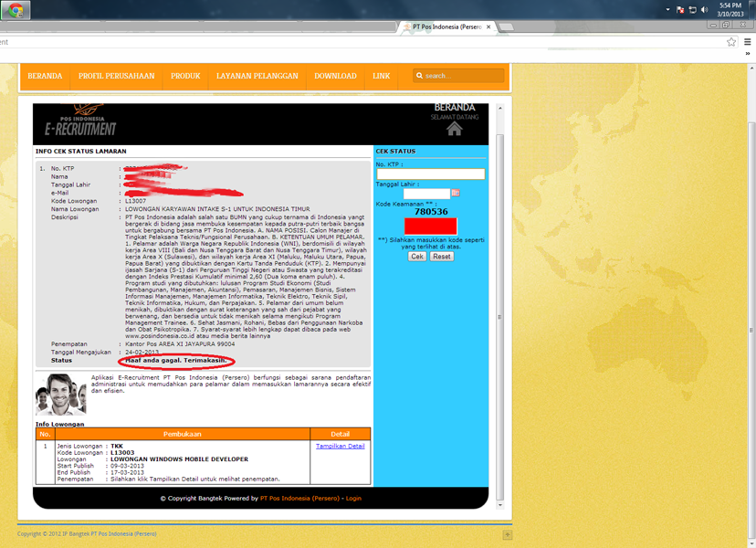Click the 'INFO CEK STATUS LAMARAN' heading

click(x=81, y=151)
